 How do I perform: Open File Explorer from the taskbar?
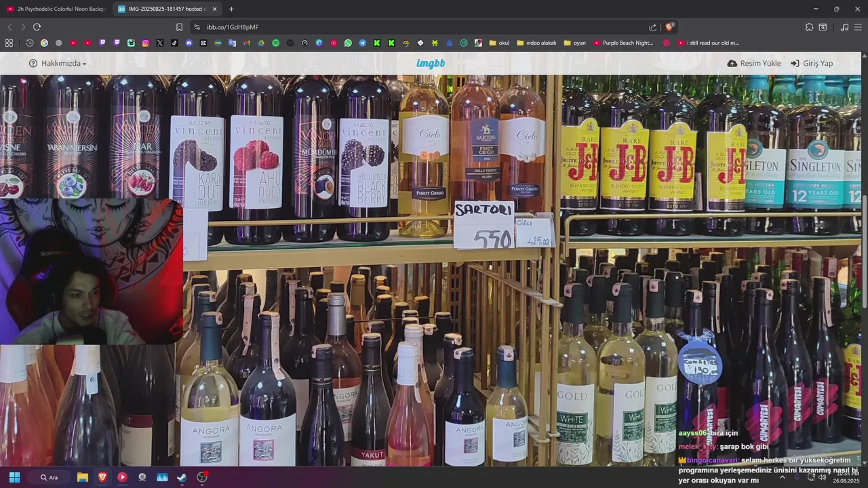tap(83, 477)
